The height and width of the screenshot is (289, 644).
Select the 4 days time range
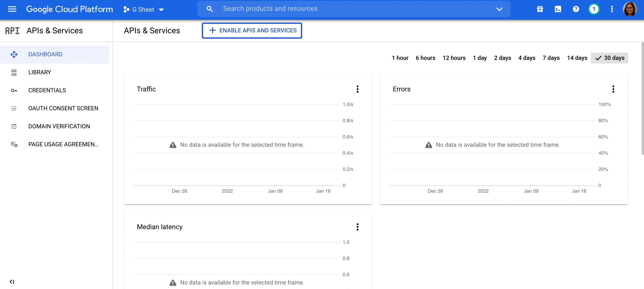pos(526,58)
